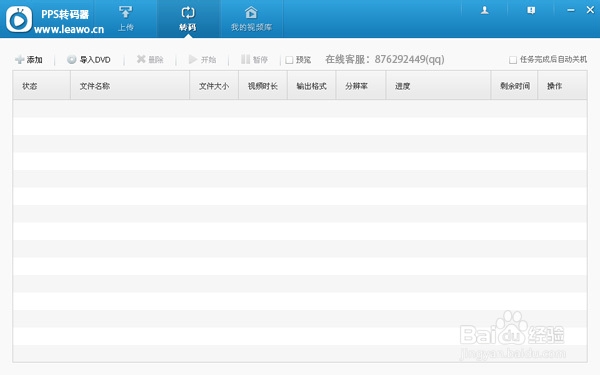The height and width of the screenshot is (375, 600).
Task: Click online support text 876292449(qq)
Action: coord(409,59)
